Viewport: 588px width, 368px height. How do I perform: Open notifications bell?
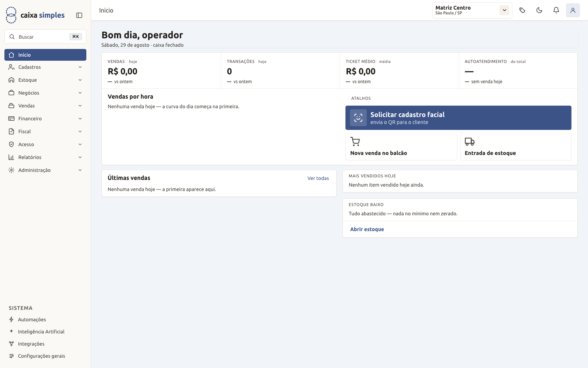(556, 10)
